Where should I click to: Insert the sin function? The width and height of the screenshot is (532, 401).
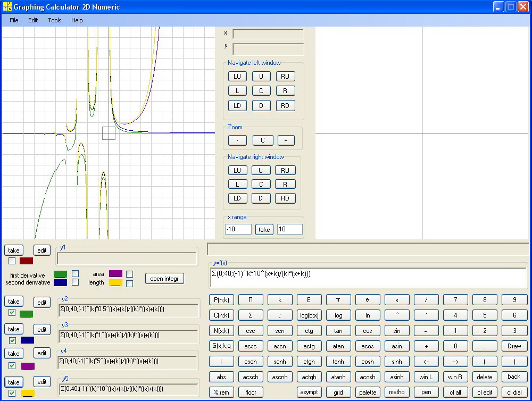[397, 331]
